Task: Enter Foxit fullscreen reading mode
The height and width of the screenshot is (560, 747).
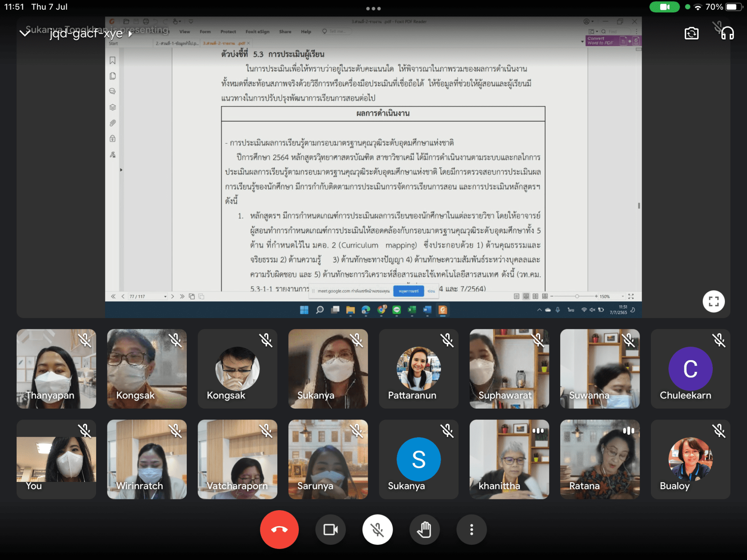Action: pyautogui.click(x=631, y=296)
